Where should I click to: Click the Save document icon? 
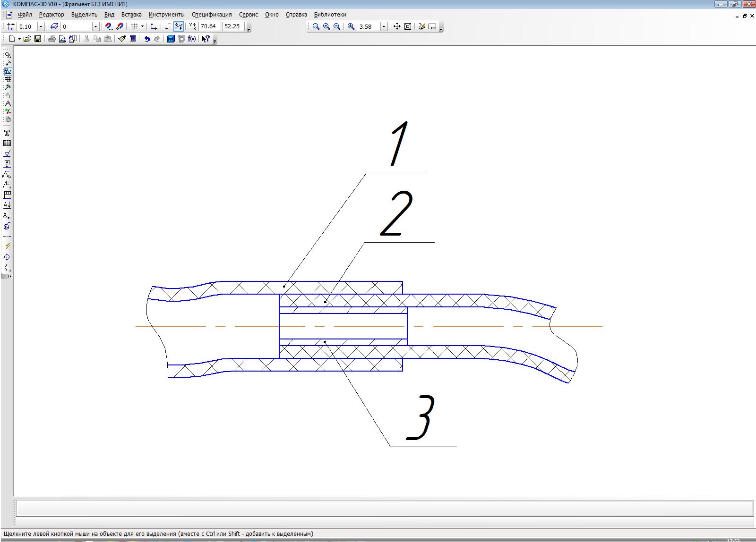[x=38, y=39]
